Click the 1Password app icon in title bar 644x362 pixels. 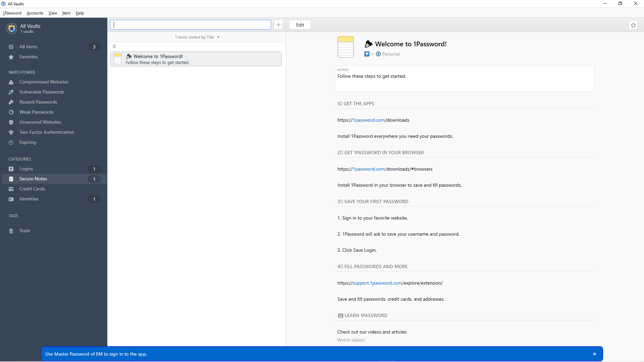tap(4, 4)
